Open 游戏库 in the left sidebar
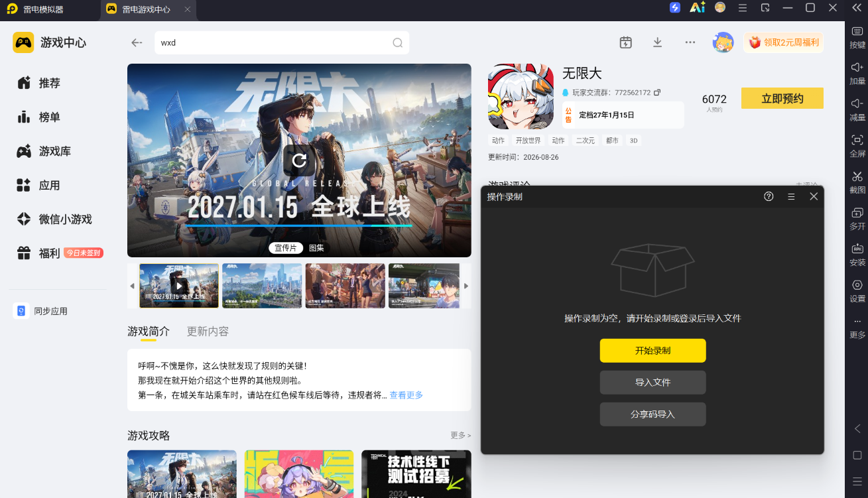 [55, 151]
